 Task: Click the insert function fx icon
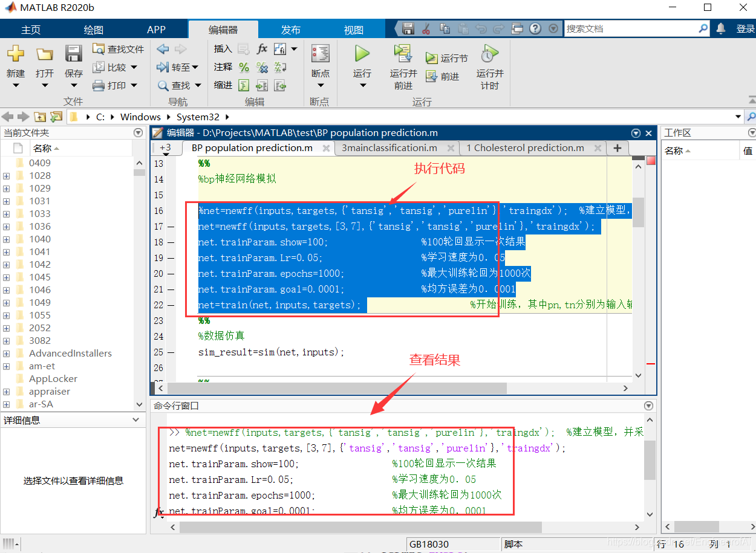262,49
